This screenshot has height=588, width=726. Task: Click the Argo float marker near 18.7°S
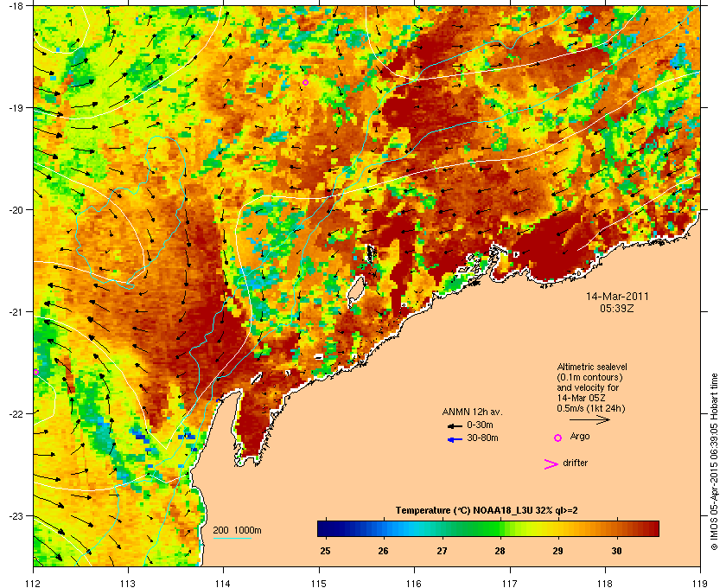coord(305,82)
